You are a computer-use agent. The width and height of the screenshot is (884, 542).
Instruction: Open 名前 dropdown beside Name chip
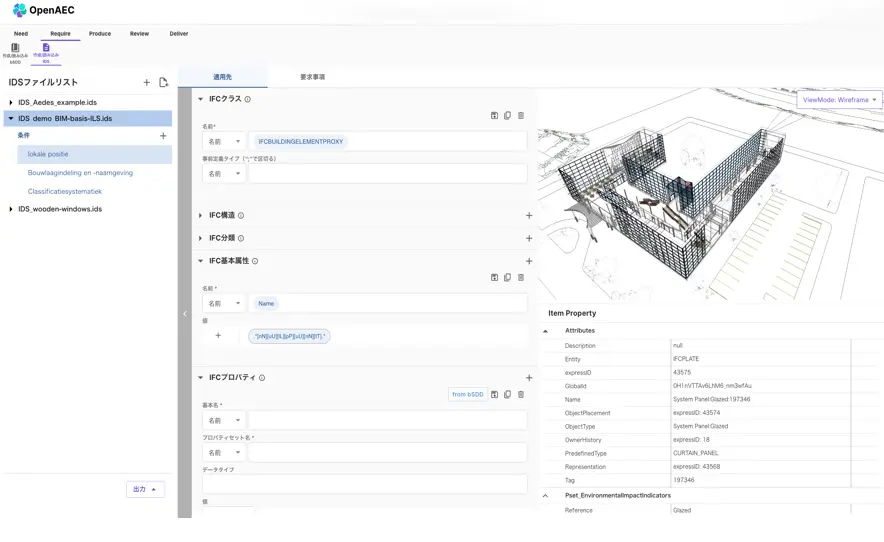point(224,303)
